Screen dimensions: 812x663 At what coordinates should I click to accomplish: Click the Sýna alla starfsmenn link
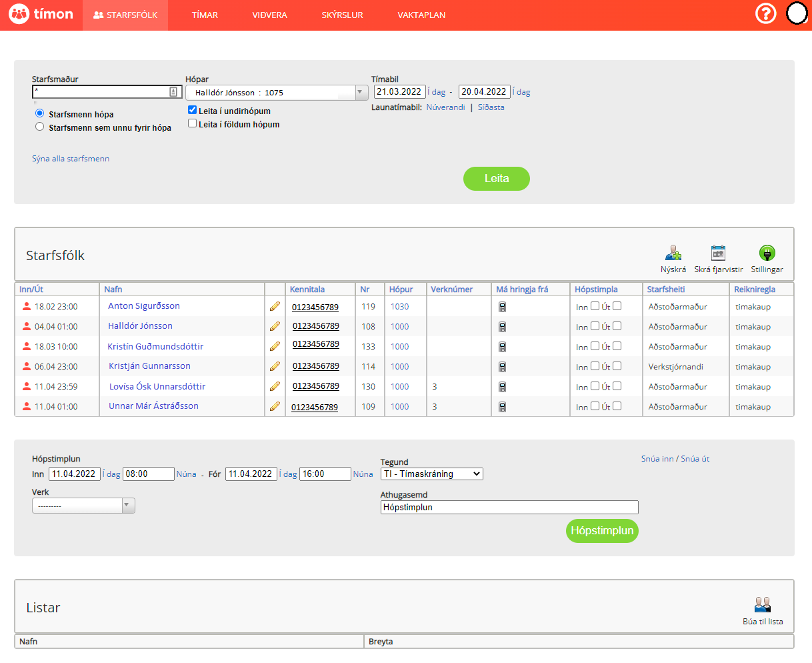[71, 159]
